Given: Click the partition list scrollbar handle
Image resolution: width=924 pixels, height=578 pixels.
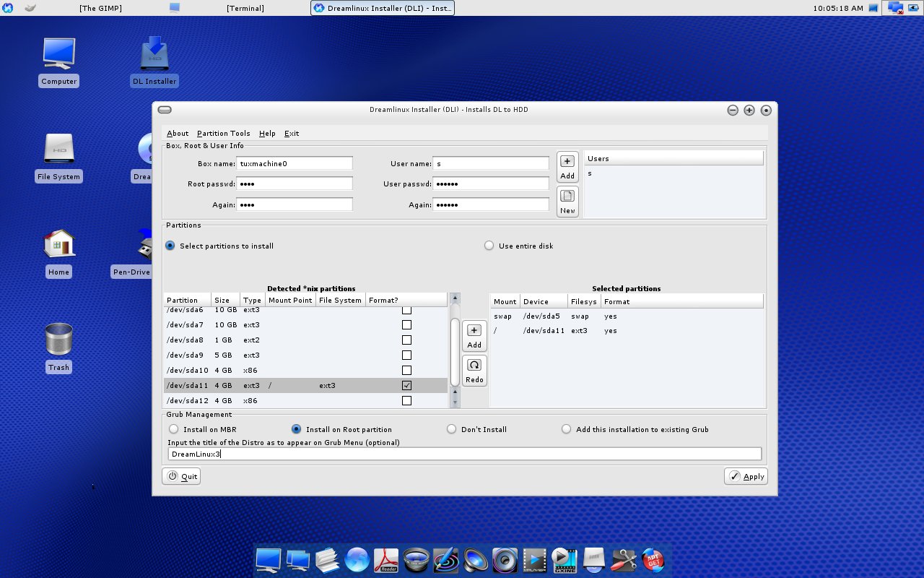Looking at the screenshot, I should (x=455, y=352).
